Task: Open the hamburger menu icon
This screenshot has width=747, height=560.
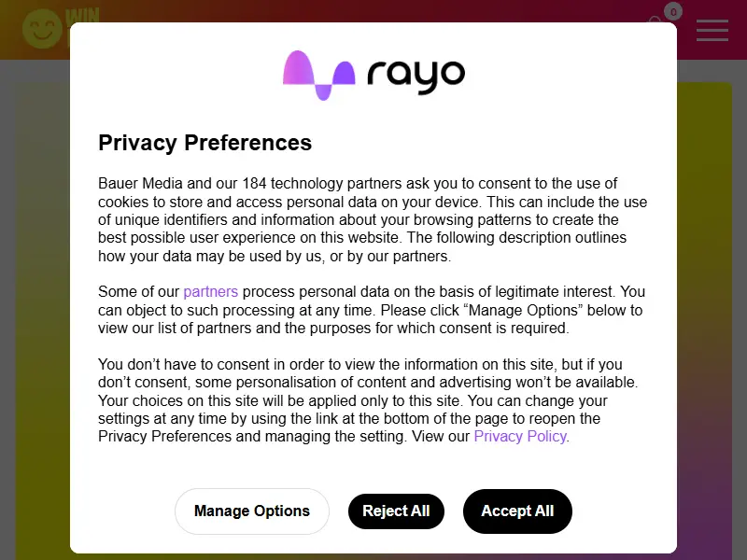Action: [712, 31]
